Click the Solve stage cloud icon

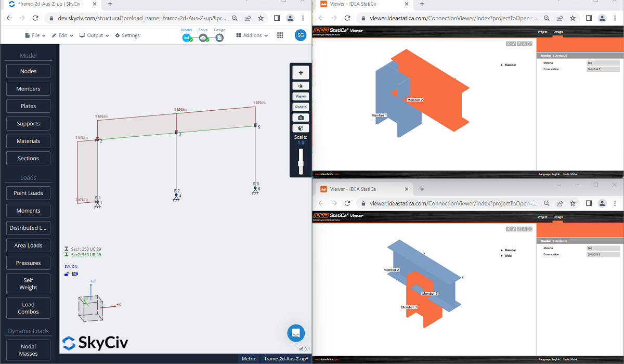tap(203, 37)
